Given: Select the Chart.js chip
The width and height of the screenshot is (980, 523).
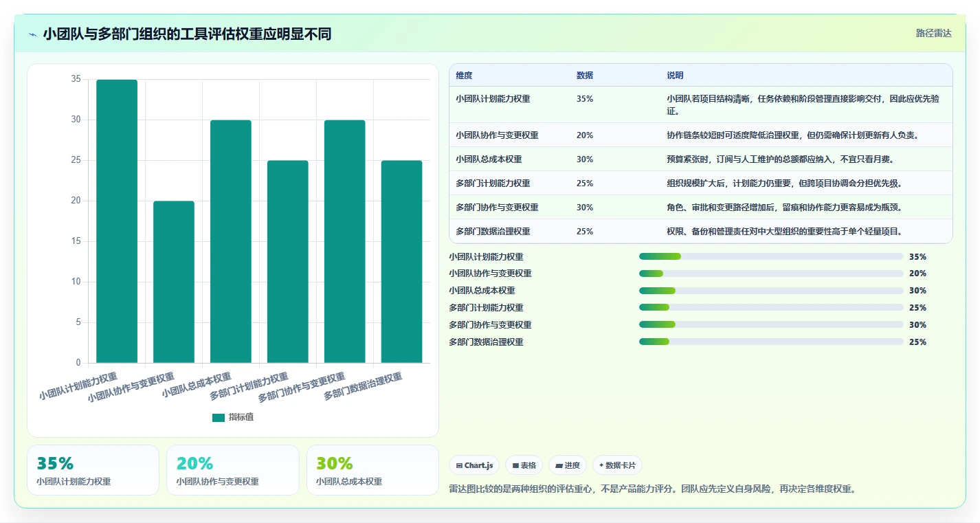Looking at the screenshot, I should (x=474, y=465).
